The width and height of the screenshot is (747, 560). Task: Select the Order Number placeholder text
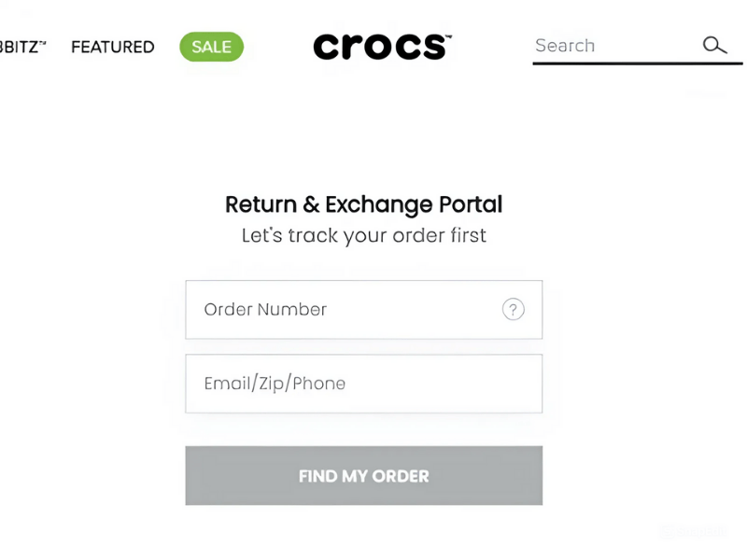click(264, 309)
